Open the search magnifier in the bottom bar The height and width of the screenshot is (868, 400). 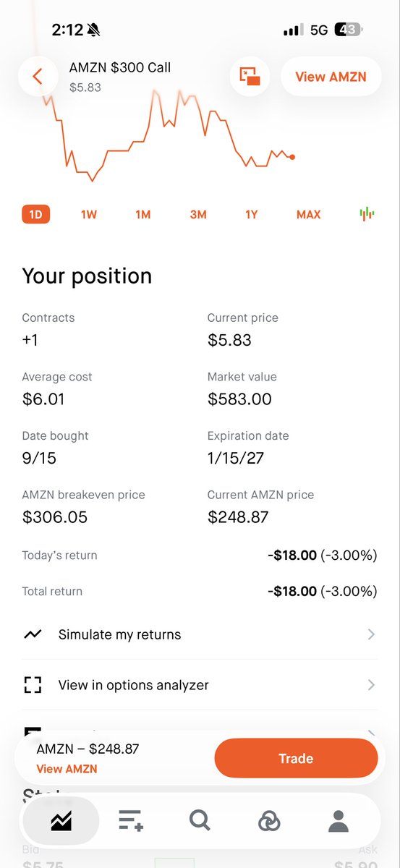[199, 820]
